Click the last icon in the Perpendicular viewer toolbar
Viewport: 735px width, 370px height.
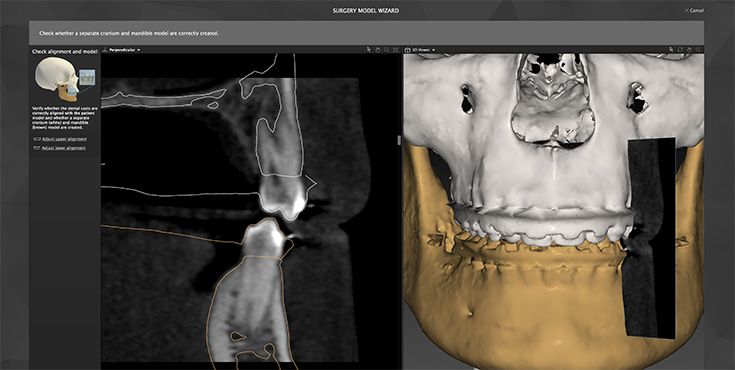pos(396,49)
